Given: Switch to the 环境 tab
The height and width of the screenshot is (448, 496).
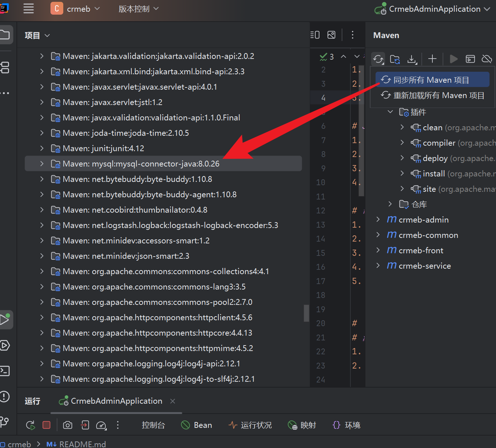Looking at the screenshot, I should 347,425.
